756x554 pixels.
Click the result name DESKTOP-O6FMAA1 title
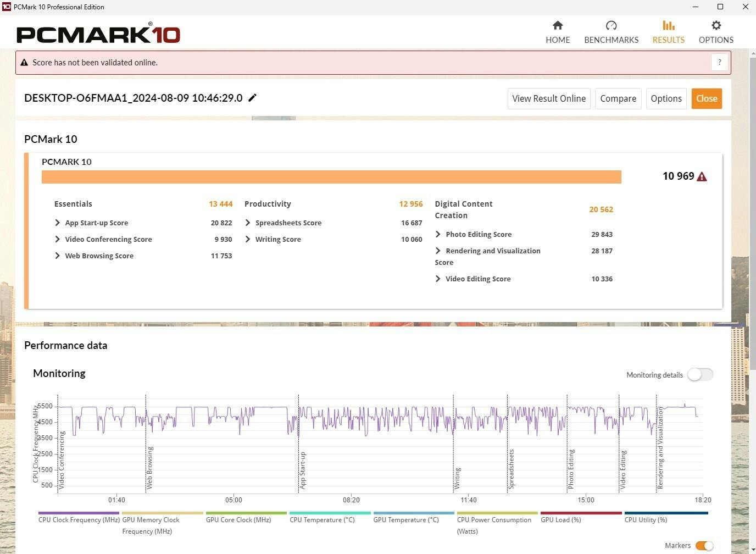coord(134,98)
